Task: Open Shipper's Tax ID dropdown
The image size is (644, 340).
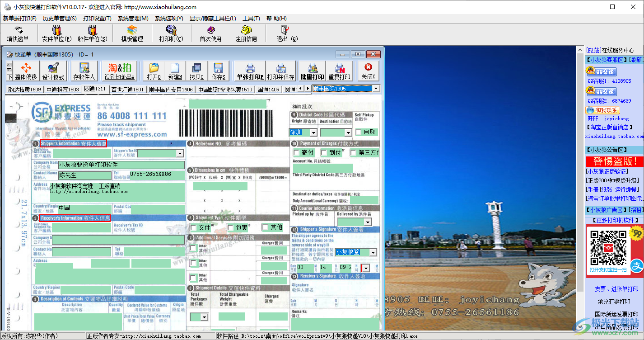Action: coord(179,154)
